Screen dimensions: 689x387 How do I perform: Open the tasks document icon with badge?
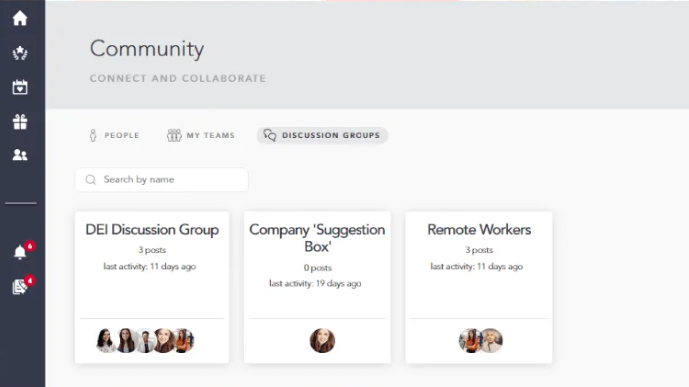point(20,286)
